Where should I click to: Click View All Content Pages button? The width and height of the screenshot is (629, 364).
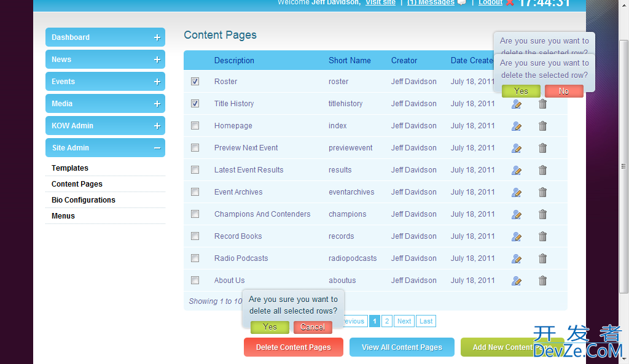402,347
